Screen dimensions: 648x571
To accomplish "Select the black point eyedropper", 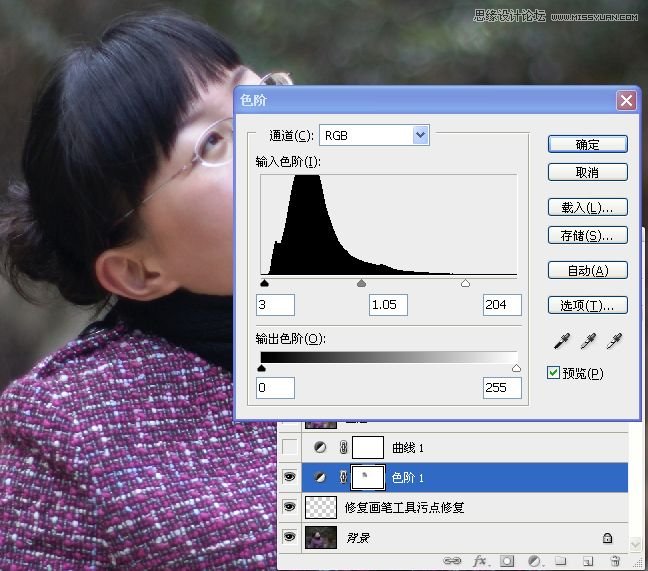I will coord(562,341).
